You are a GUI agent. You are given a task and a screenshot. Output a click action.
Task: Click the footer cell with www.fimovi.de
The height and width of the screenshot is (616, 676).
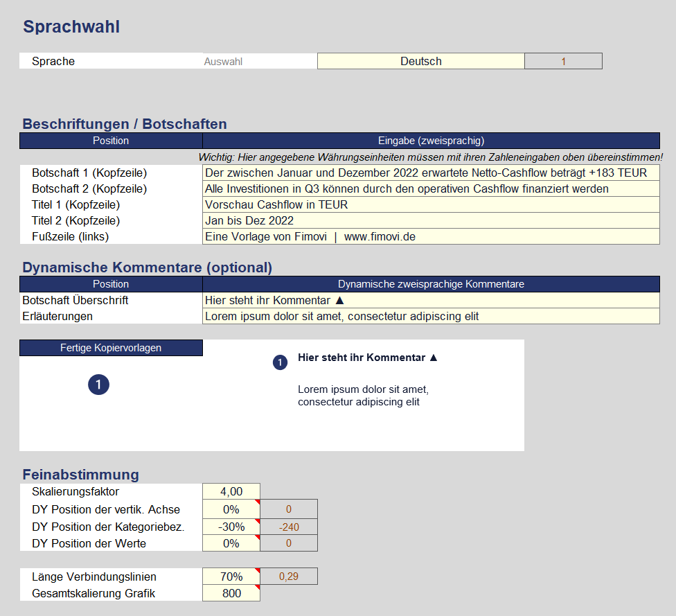click(x=431, y=237)
